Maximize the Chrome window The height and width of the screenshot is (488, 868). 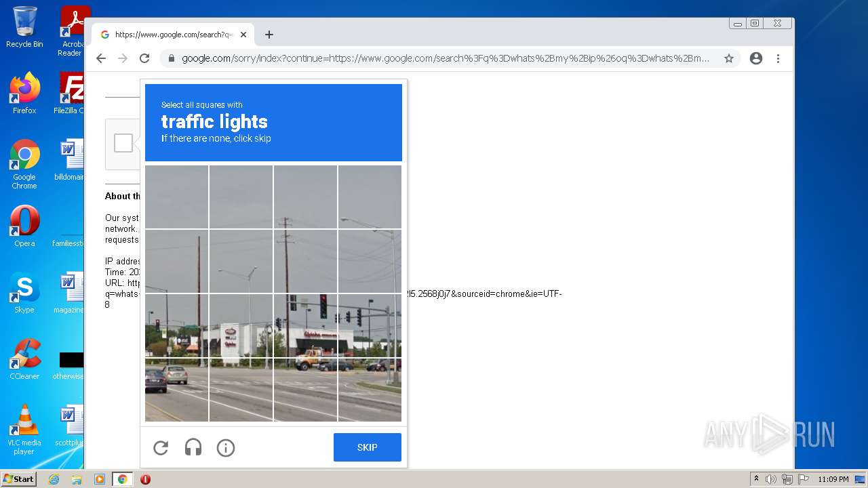755,23
